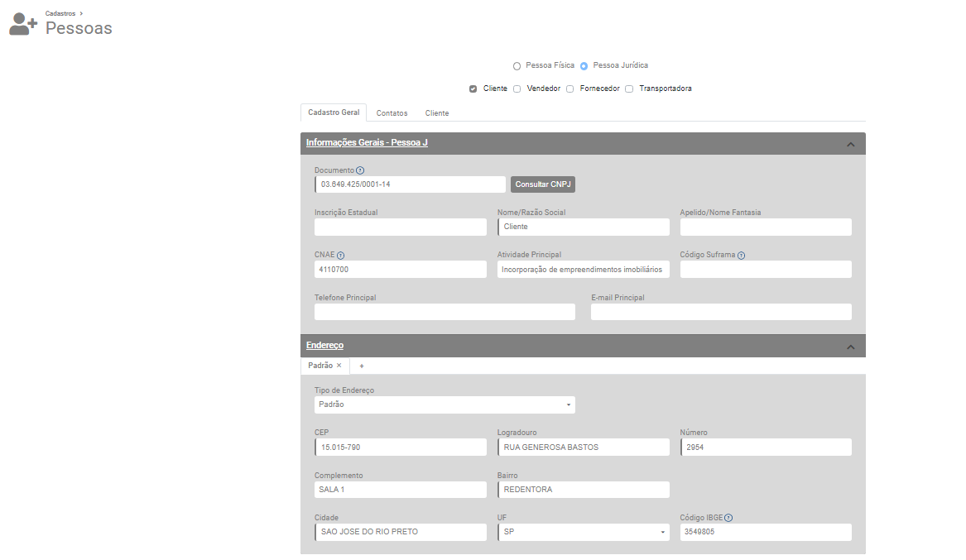Click the E-mail Principal input field
This screenshot has width=966, height=560.
[x=721, y=312]
